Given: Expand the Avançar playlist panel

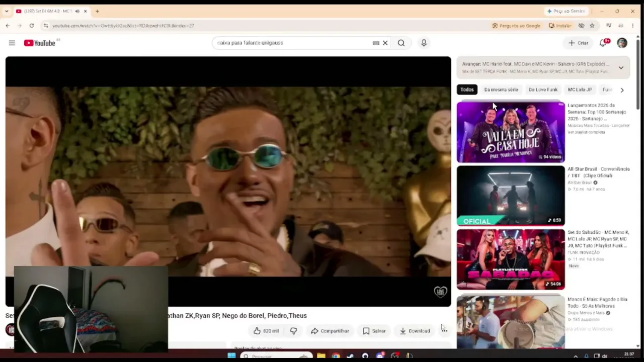Looking at the screenshot, I should (621, 68).
